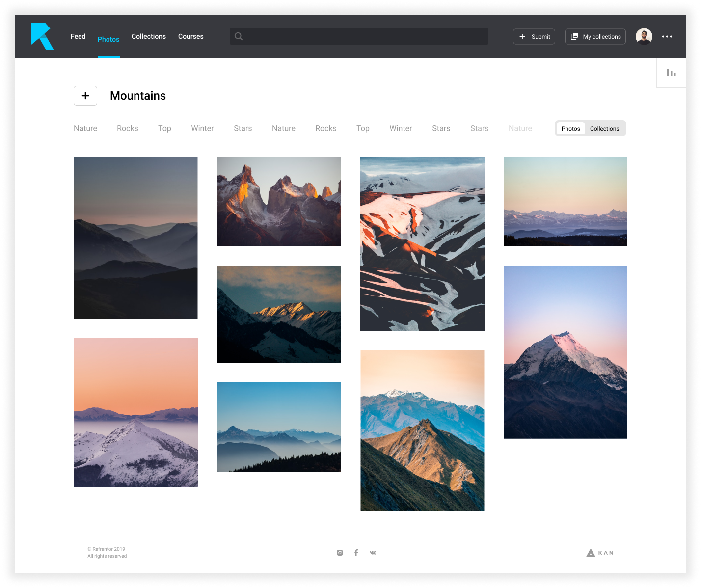Switch view toggle to Collections
The height and width of the screenshot is (588, 701).
[x=604, y=129]
